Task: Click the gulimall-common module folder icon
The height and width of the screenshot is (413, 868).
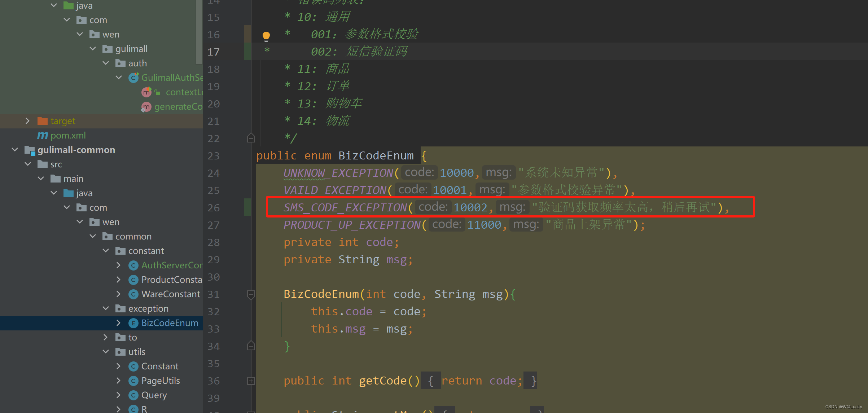Action: [x=29, y=150]
